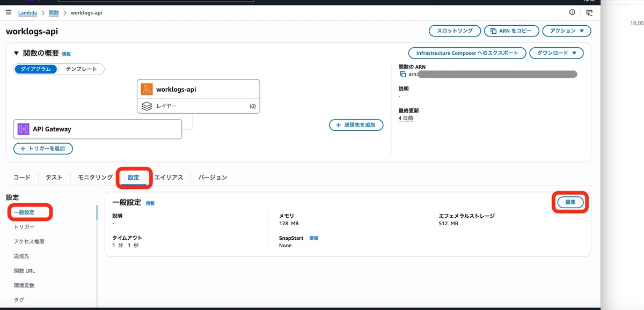Click Infrastructure Composer へのエクスポート button

[x=467, y=53]
